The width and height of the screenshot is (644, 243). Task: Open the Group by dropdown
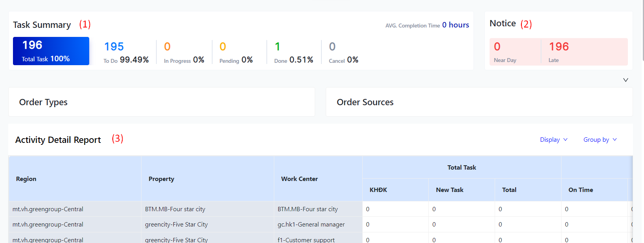tap(600, 140)
